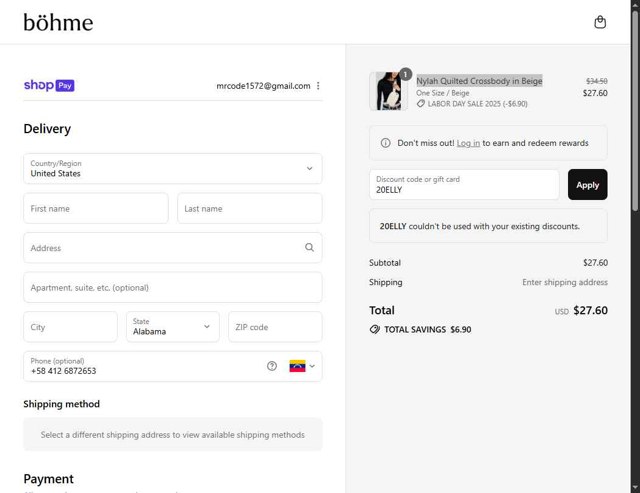Click the City input field

70,327
